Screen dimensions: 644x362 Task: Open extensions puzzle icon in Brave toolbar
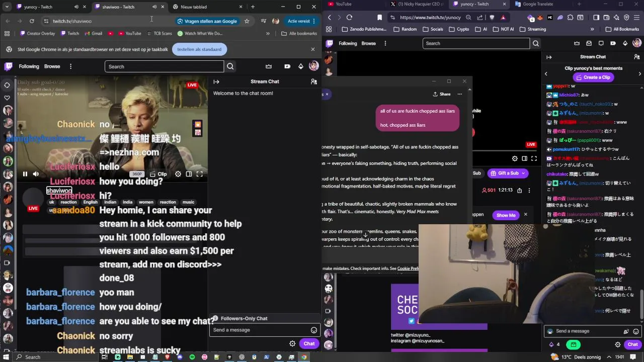[570, 17]
